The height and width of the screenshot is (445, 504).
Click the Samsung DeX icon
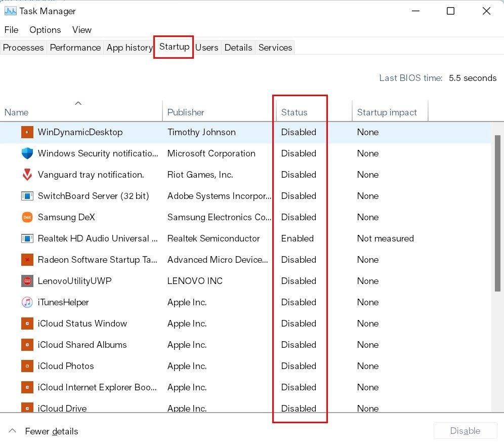[x=27, y=217]
